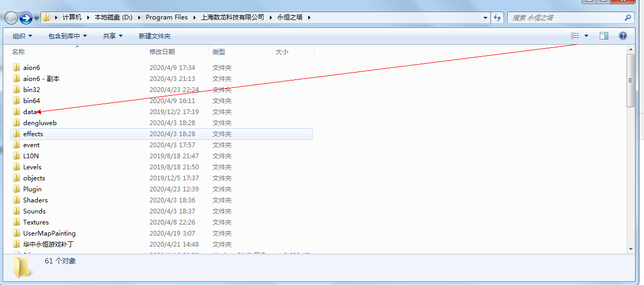Screen dimensions: 644x285
Task: Click the vertical scrollbar thumb
Action: (631, 80)
